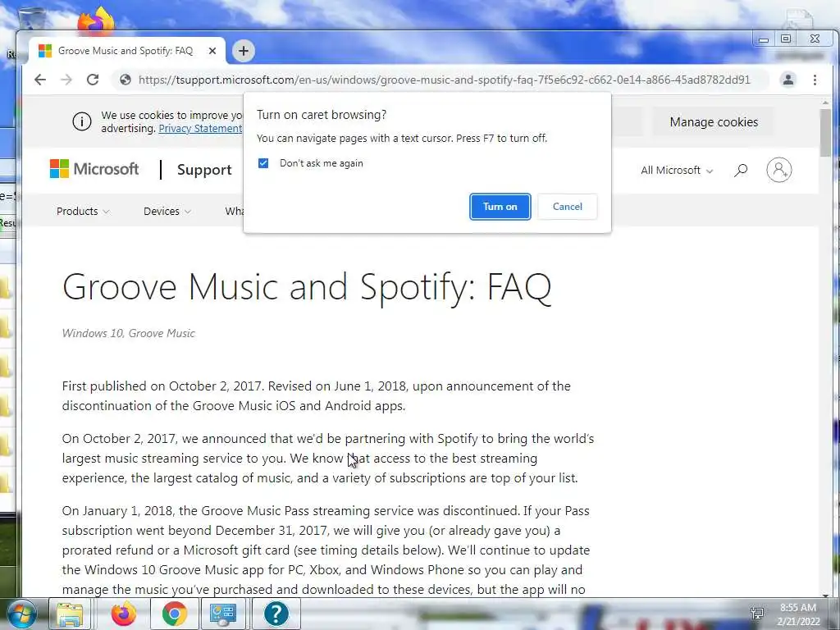The image size is (840, 630).
Task: Open Firefox from the taskbar
Action: click(123, 614)
